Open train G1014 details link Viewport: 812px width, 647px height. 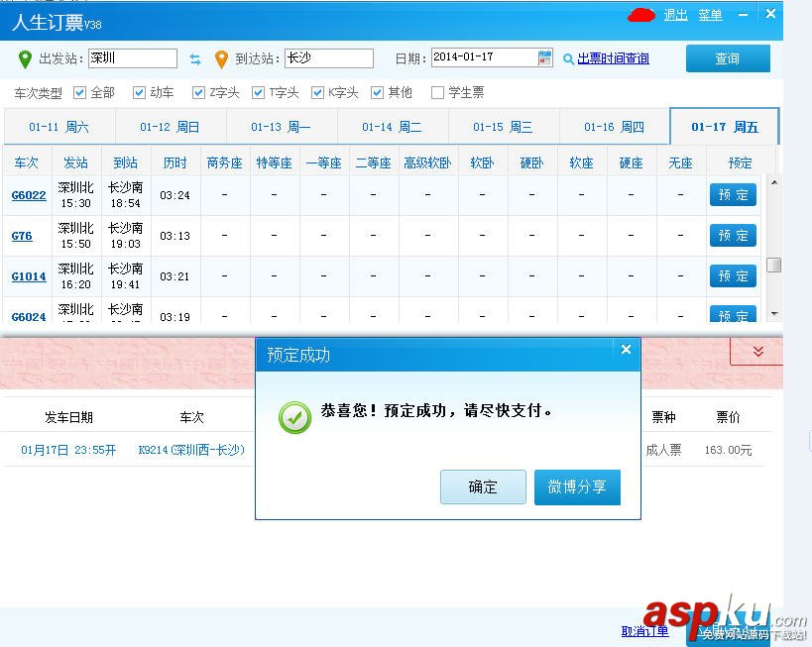[x=29, y=276]
